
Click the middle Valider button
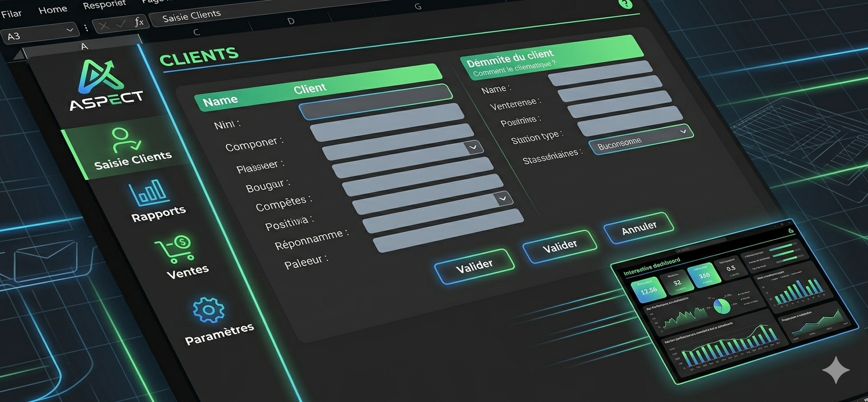560,244
